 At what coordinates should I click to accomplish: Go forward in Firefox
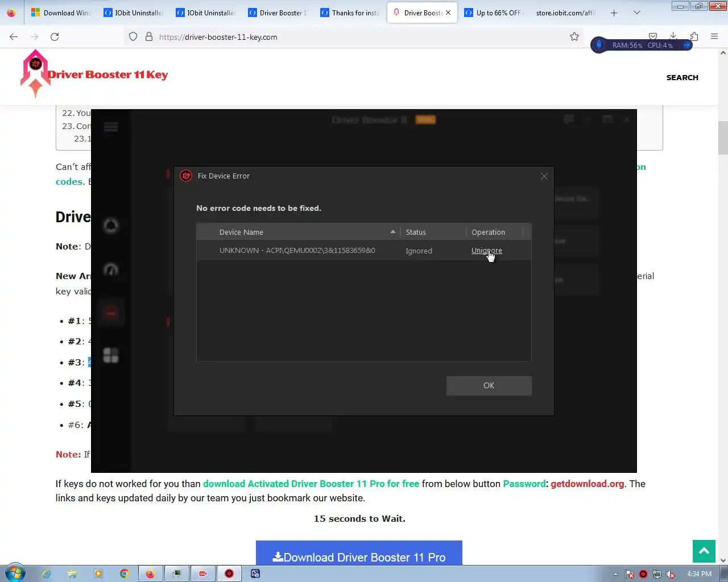[34, 36]
